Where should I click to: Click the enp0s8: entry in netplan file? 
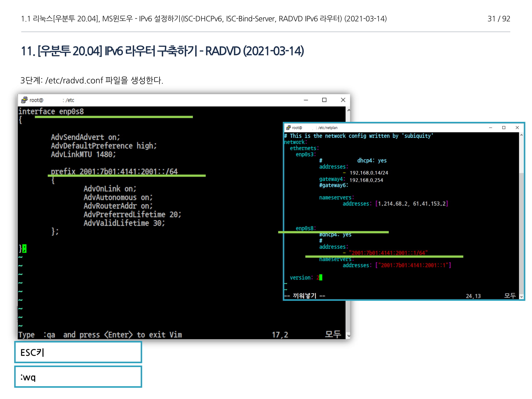306,228
